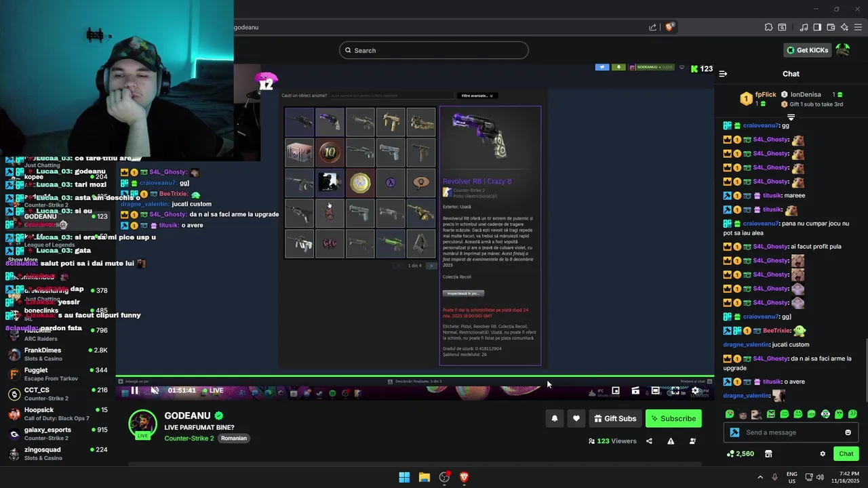Open Brave Shields icon in address bar
868x488 pixels.
pyautogui.click(x=669, y=27)
